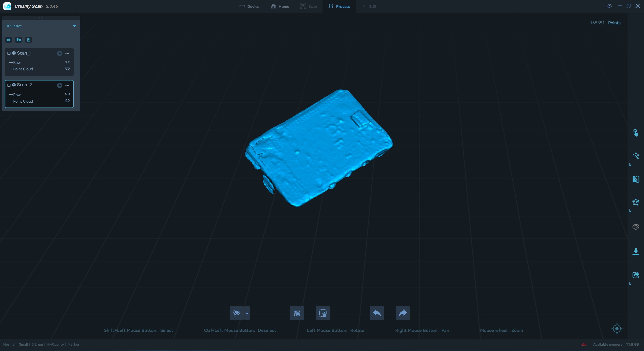
Task: Click the share icon in right sidebar
Action: tap(636, 275)
